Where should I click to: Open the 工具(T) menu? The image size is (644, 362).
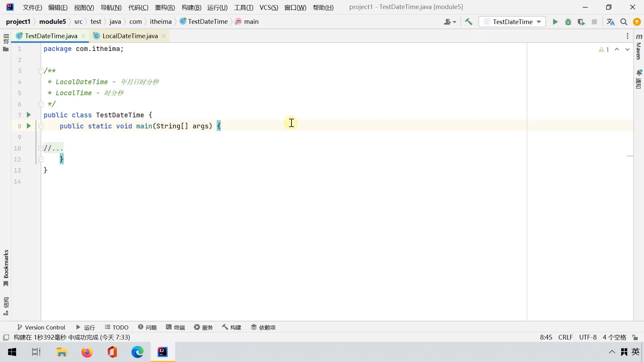(x=244, y=7)
